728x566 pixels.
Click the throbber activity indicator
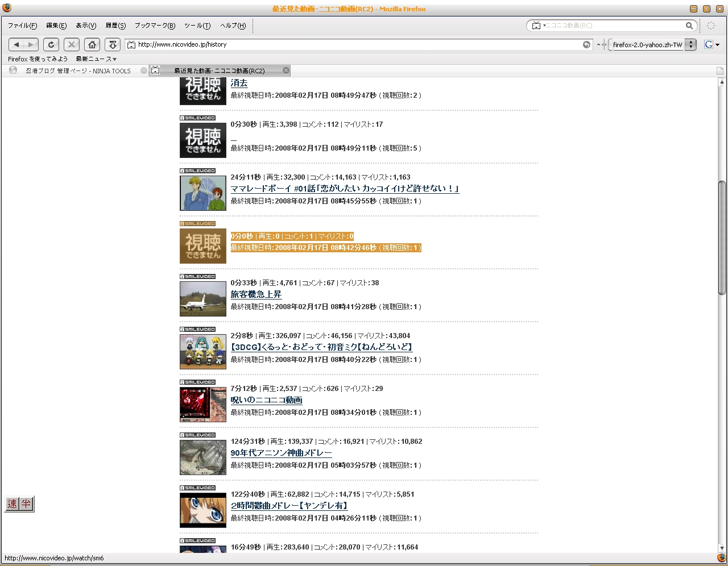[711, 26]
